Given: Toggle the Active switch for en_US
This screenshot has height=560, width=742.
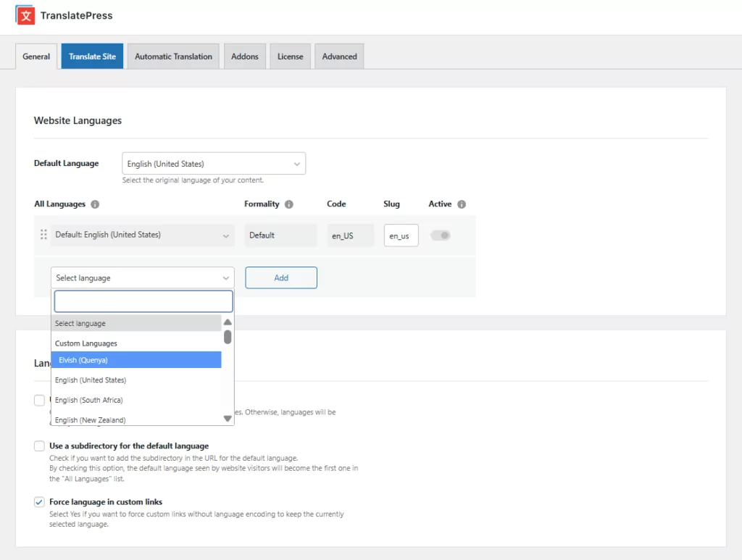Looking at the screenshot, I should pyautogui.click(x=441, y=235).
